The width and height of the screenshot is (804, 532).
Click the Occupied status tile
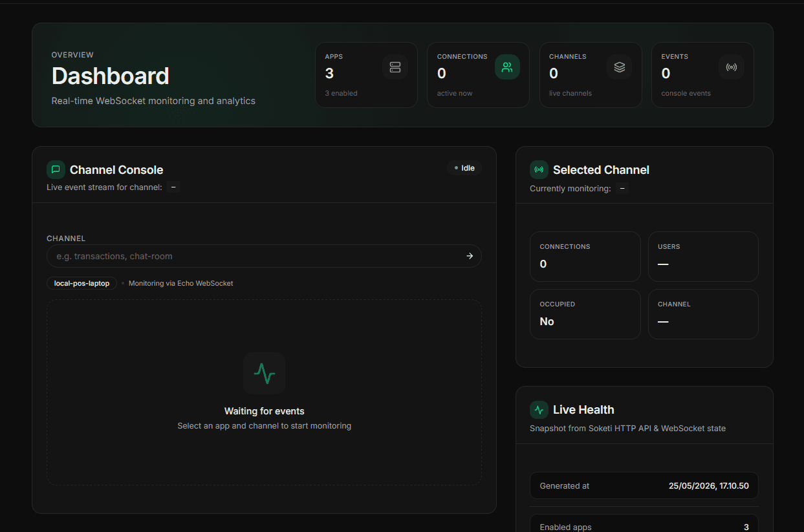click(x=585, y=314)
